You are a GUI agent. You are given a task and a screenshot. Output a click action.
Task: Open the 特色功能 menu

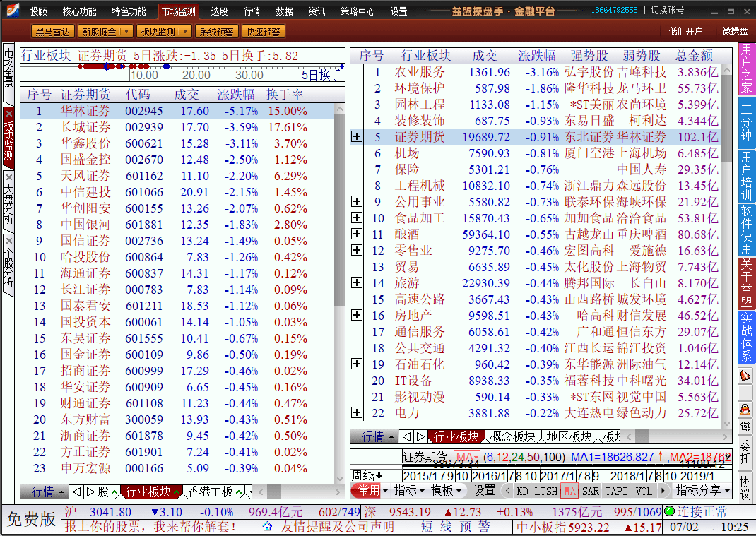point(129,11)
